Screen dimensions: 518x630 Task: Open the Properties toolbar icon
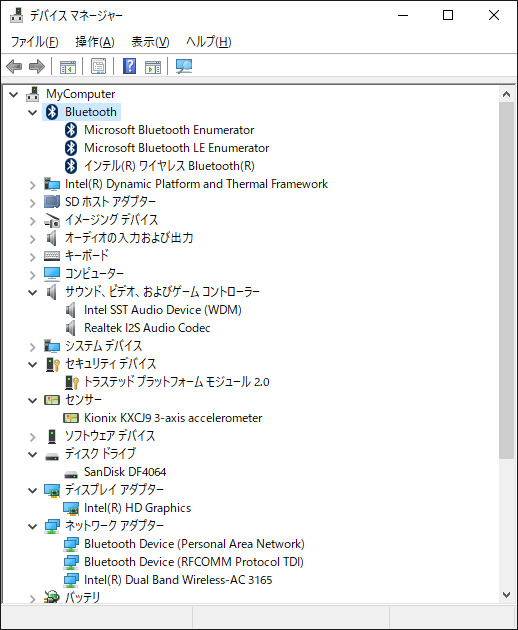pyautogui.click(x=98, y=66)
